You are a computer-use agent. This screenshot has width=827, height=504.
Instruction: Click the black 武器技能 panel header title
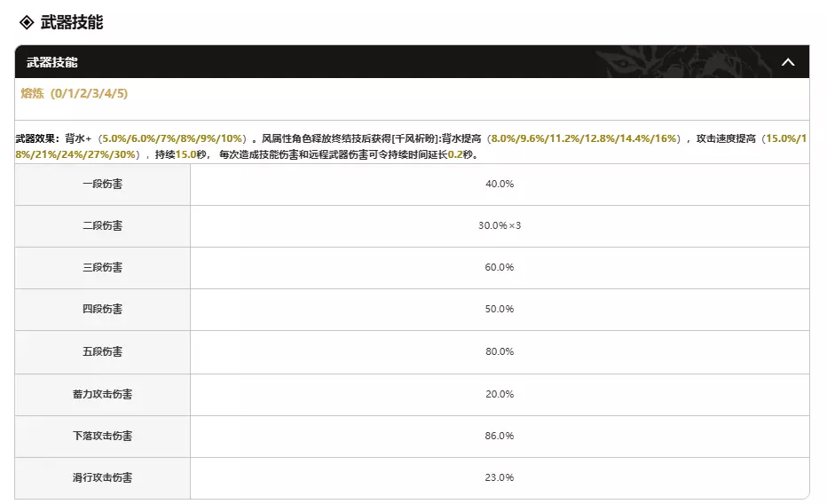point(52,62)
